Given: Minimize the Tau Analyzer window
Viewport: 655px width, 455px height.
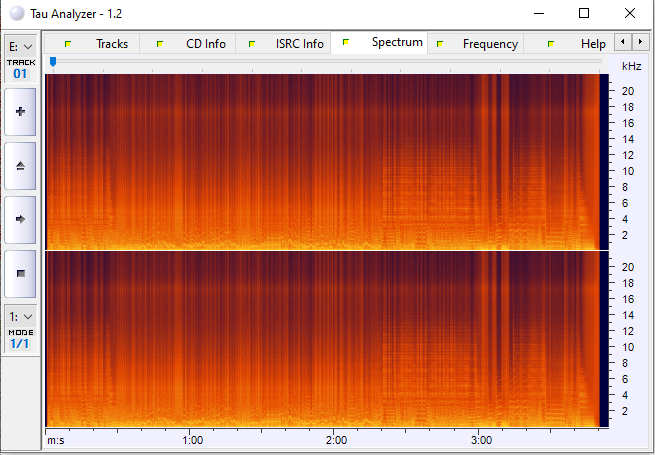Looking at the screenshot, I should pyautogui.click(x=539, y=13).
